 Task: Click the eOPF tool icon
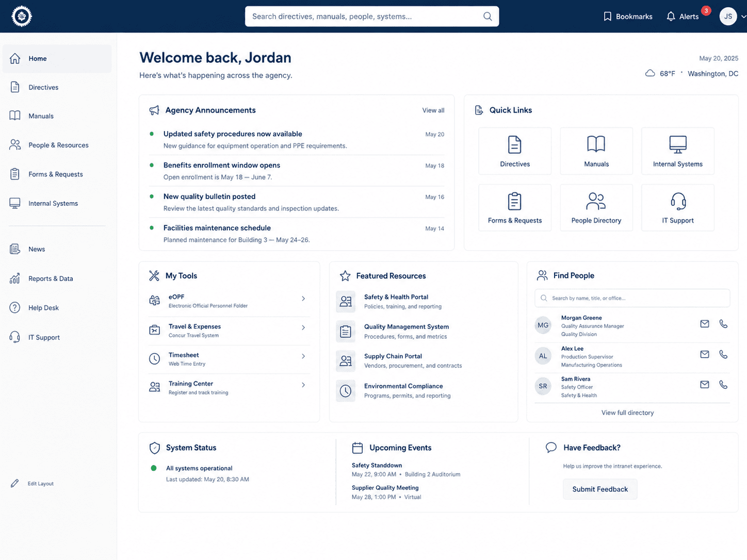[154, 301]
